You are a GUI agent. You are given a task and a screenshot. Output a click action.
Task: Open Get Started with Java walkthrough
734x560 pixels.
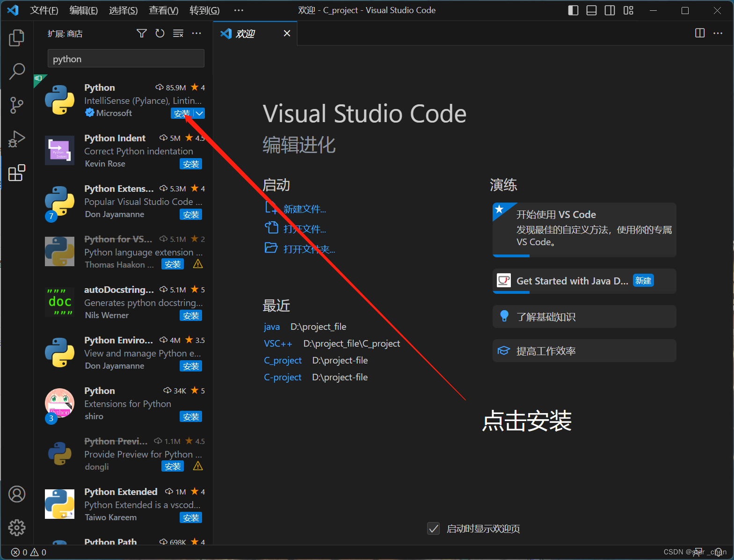point(584,281)
